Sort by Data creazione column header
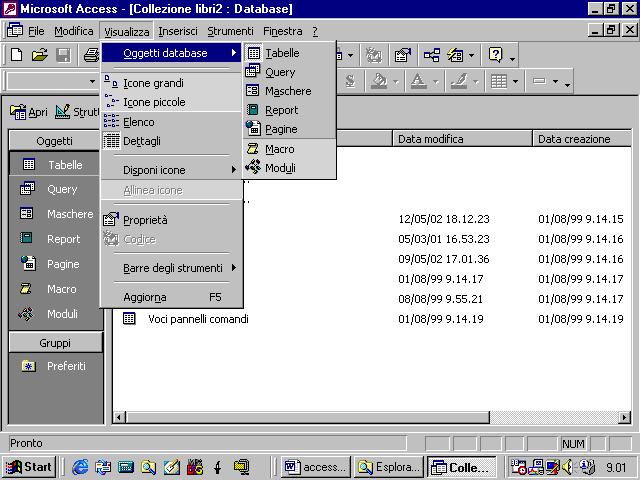 click(x=582, y=139)
